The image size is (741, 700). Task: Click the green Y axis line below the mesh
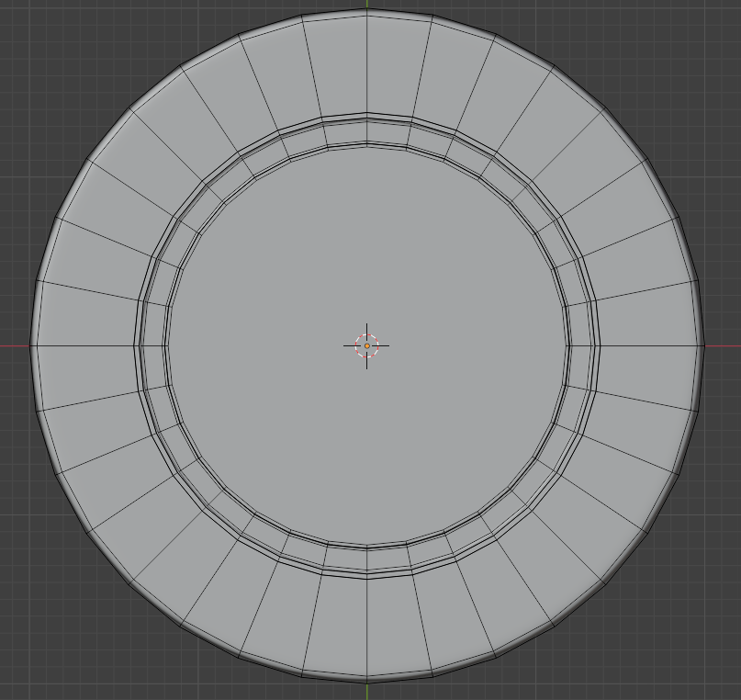[x=367, y=691]
